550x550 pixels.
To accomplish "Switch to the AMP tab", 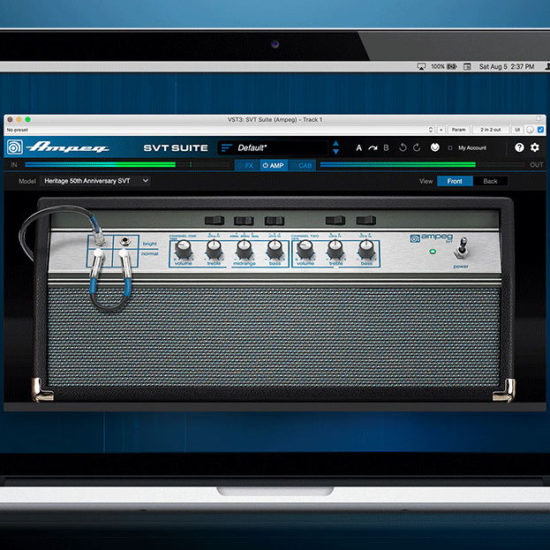I will (x=274, y=165).
